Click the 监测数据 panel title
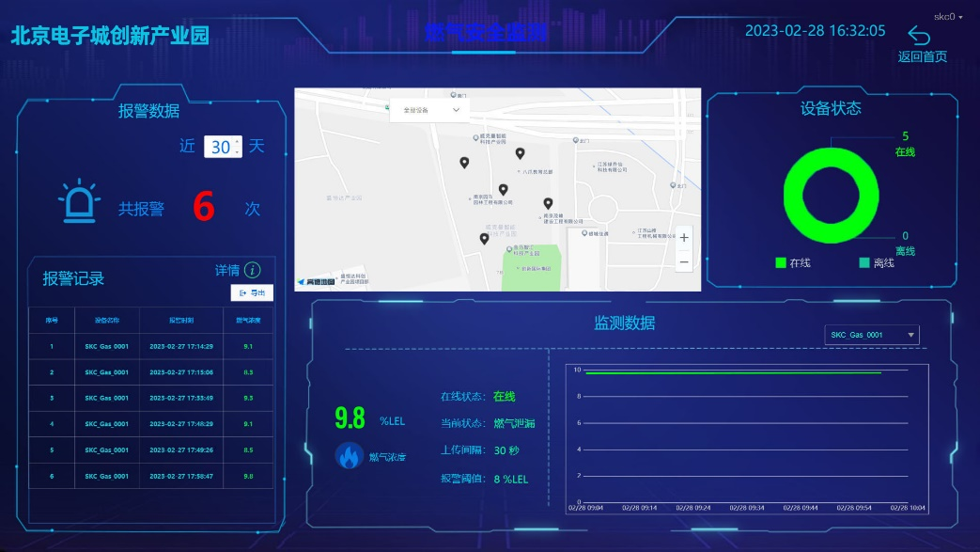The width and height of the screenshot is (980, 552). pyautogui.click(x=625, y=323)
